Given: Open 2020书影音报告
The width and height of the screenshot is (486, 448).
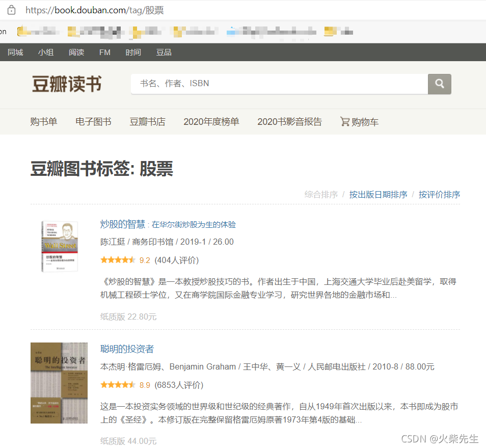Looking at the screenshot, I should tap(289, 122).
